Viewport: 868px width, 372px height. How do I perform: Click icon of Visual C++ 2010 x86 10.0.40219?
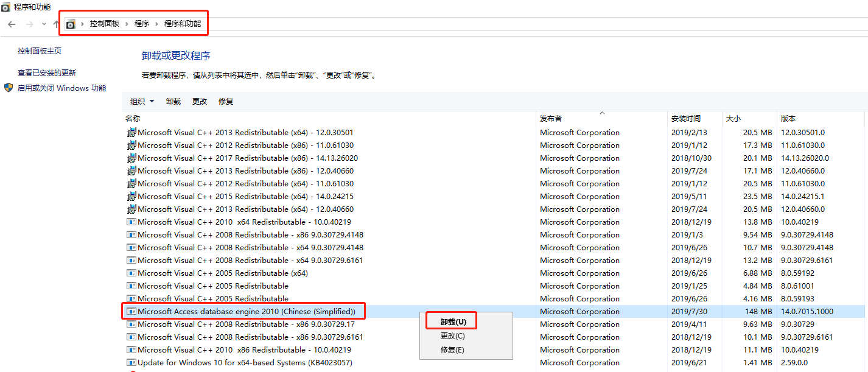point(131,349)
